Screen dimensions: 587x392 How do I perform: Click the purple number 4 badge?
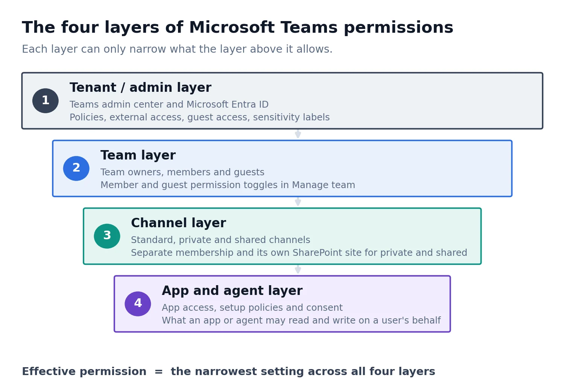(138, 304)
